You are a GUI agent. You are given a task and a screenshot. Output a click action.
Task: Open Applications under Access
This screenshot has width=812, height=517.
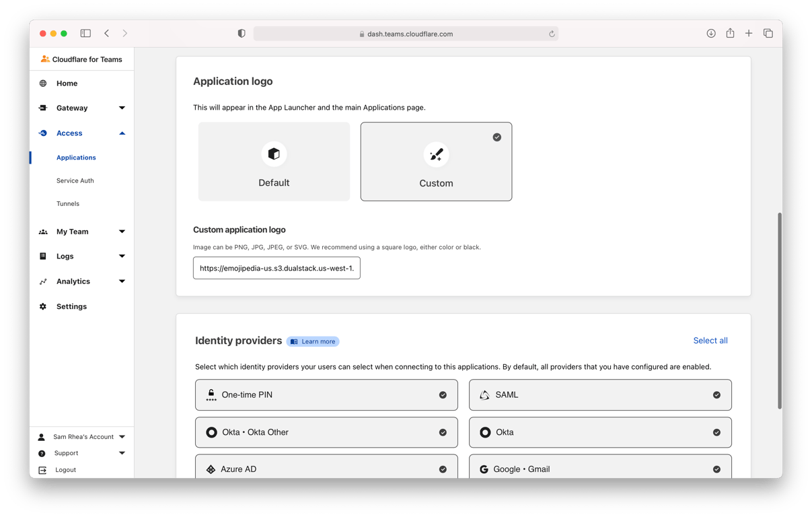76,158
